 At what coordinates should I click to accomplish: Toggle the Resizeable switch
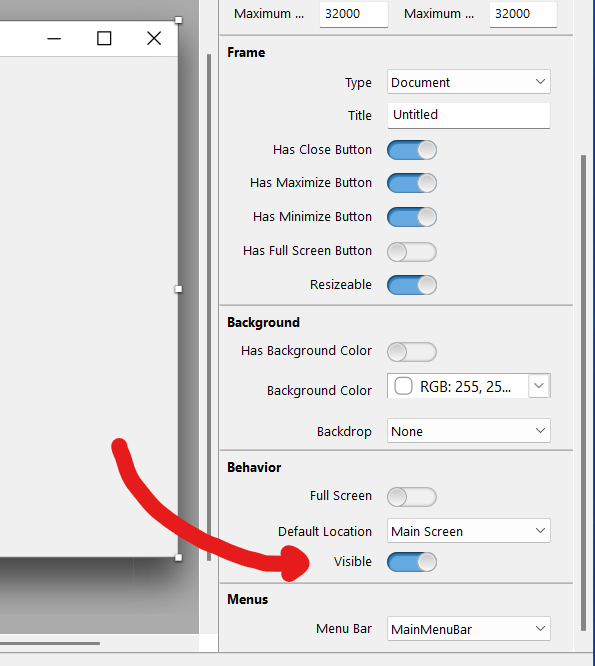[412, 285]
